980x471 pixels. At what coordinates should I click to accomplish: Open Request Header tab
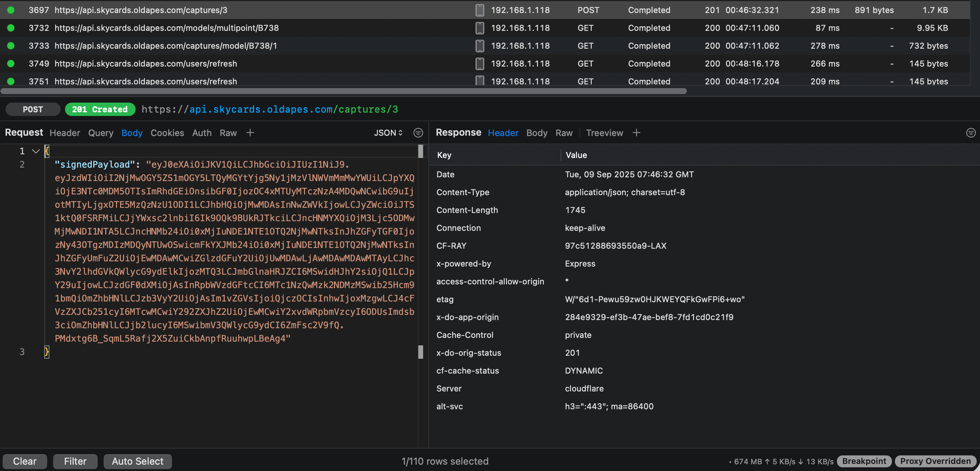point(65,132)
